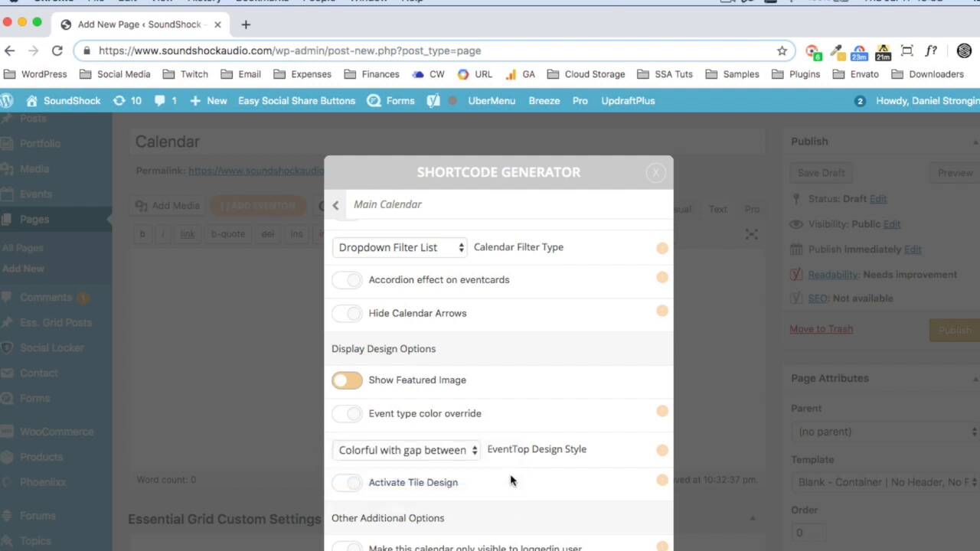The image size is (980, 551).
Task: Open the Chrome extension with green badge
Action: click(x=812, y=51)
